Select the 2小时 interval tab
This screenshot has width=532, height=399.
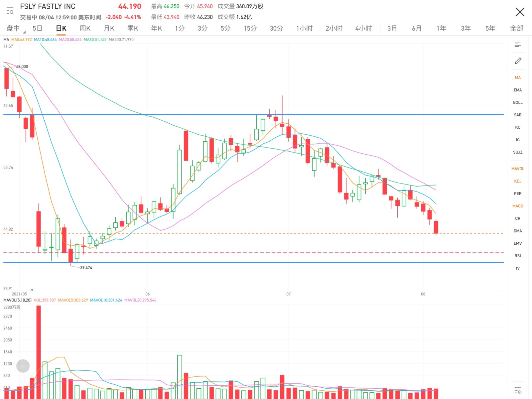(334, 29)
